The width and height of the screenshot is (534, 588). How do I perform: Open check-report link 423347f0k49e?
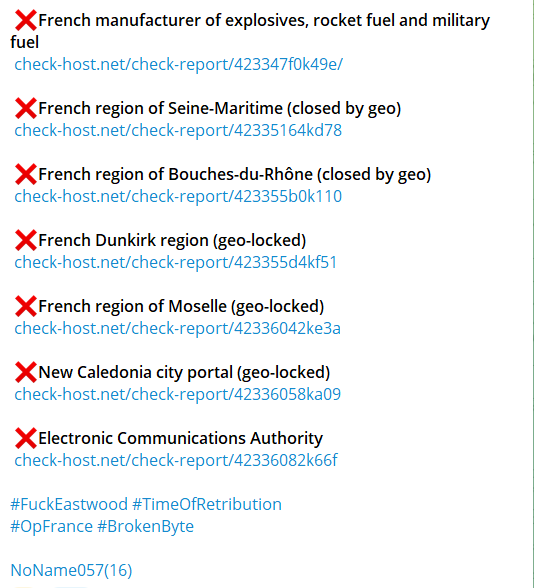[x=178, y=64]
